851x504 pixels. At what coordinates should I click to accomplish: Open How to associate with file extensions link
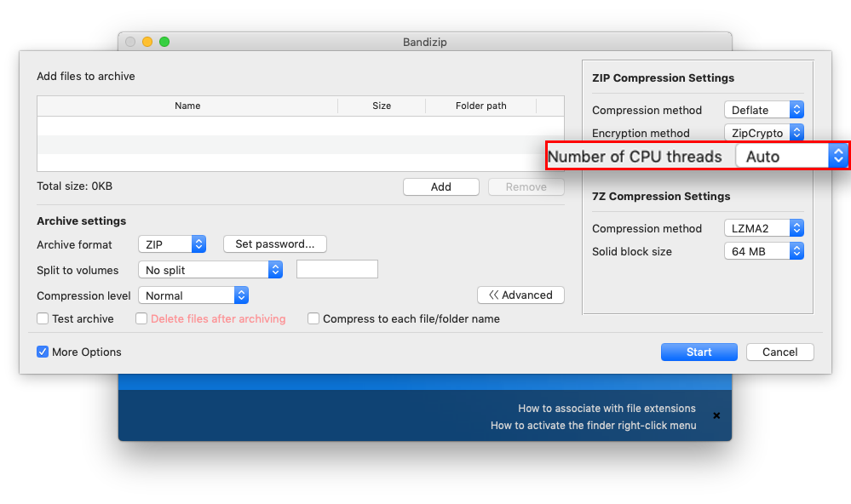point(607,409)
